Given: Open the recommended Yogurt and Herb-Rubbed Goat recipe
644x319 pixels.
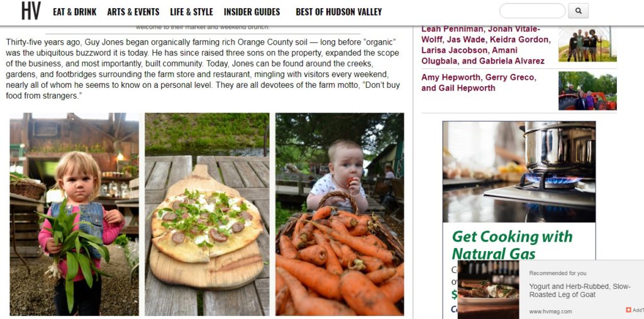Looking at the screenshot, I should [579, 291].
